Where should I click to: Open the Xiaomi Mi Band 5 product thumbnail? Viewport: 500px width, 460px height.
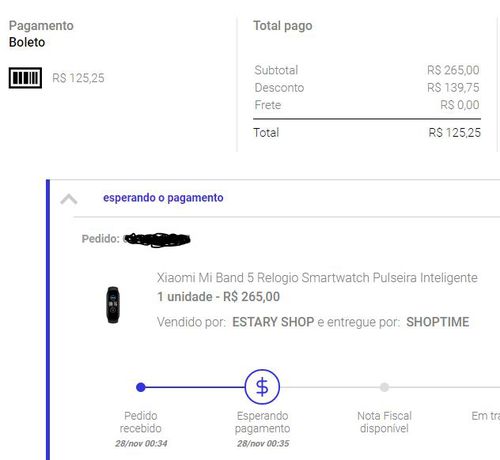tap(113, 305)
